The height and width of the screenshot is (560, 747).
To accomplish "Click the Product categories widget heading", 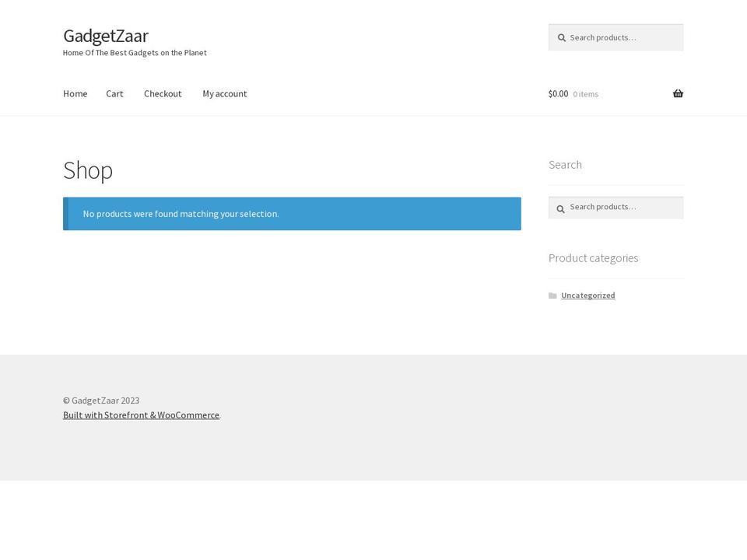I will (x=593, y=258).
